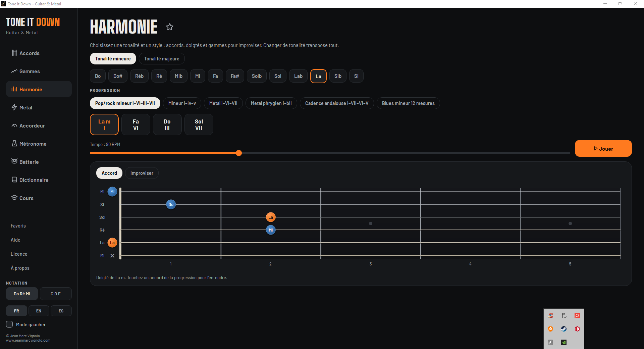Choose the Mi key

tap(198, 76)
